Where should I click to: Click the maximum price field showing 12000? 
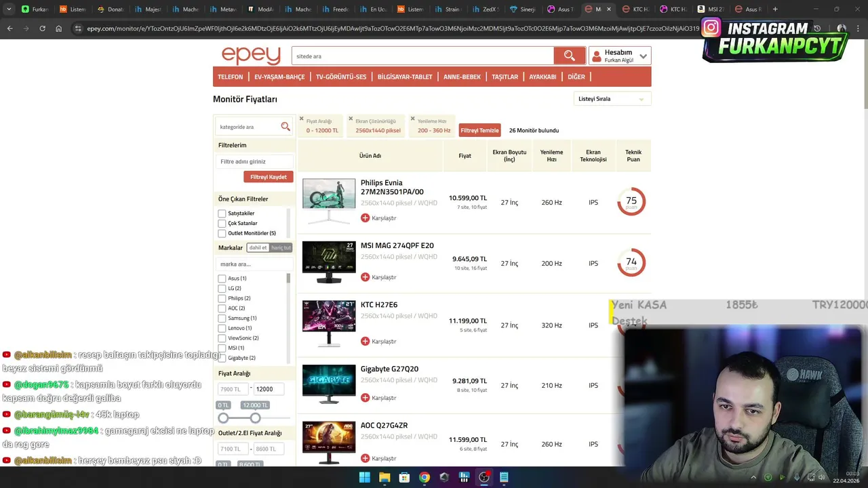tap(269, 389)
